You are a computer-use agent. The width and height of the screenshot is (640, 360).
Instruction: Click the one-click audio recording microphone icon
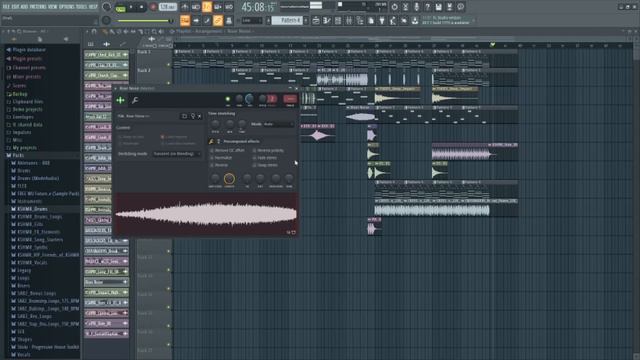[416, 7]
